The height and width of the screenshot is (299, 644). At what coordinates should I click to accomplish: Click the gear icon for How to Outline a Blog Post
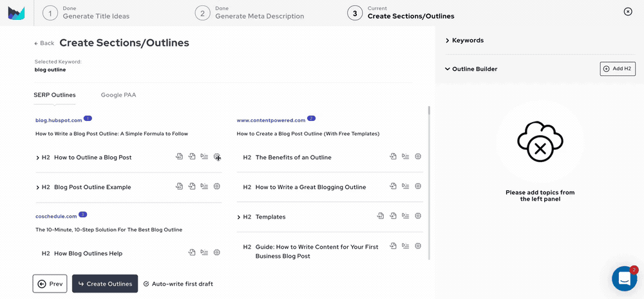217,157
